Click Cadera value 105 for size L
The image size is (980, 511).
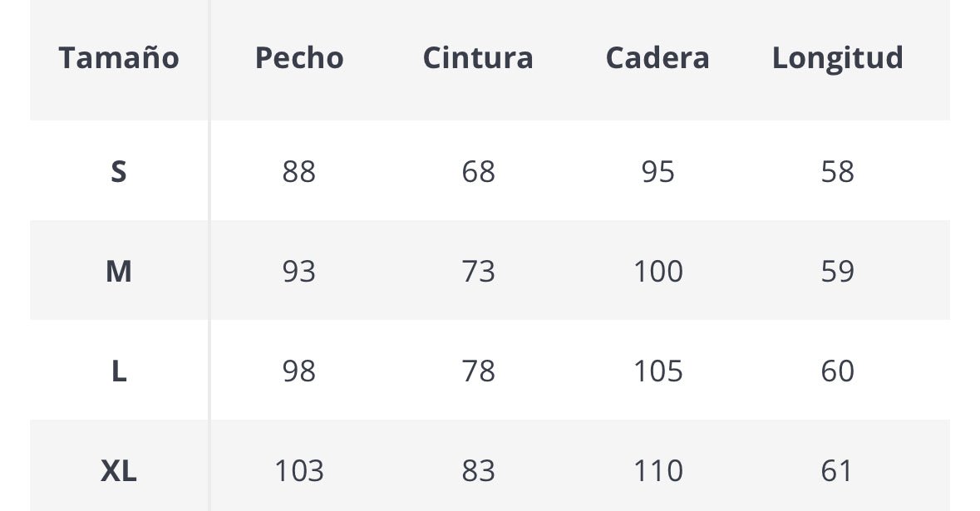[658, 371]
